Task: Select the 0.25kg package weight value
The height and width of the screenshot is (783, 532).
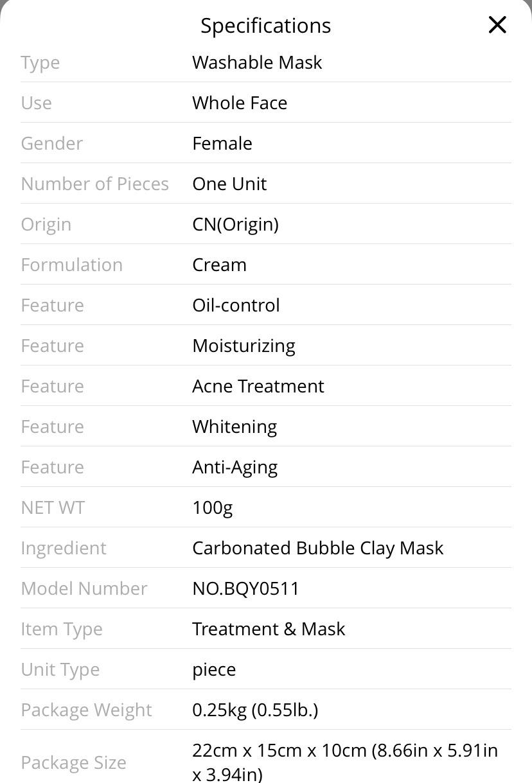Action: click(255, 710)
